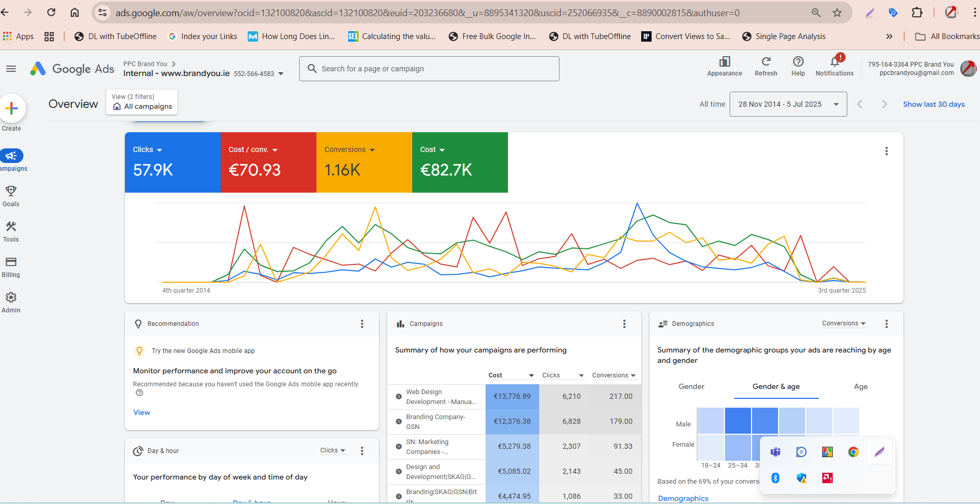Click the Search for a page or campaign field
The height and width of the screenshot is (504, 980).
429,69
